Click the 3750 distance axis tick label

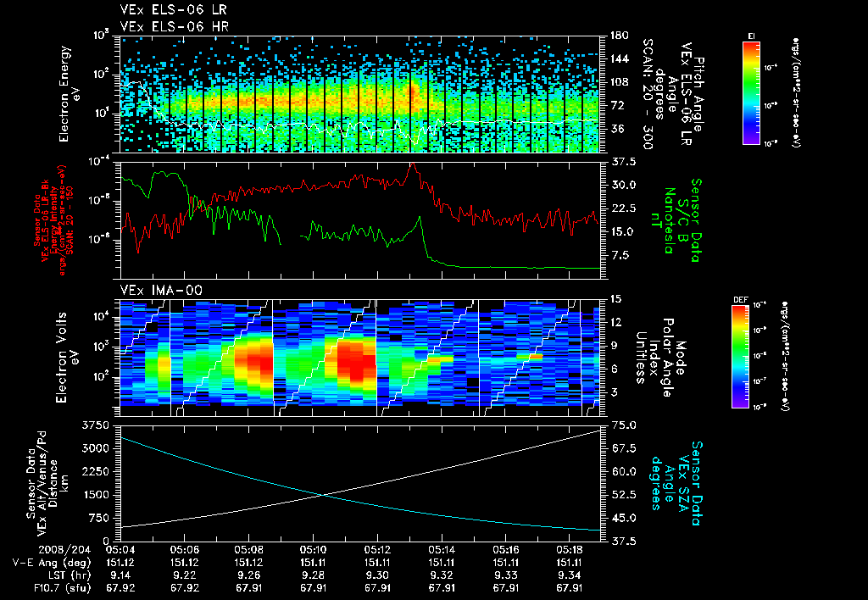(x=95, y=425)
